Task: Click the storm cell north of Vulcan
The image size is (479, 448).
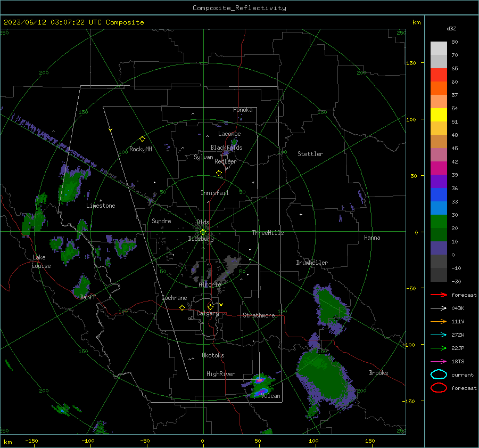Action: 260,380
